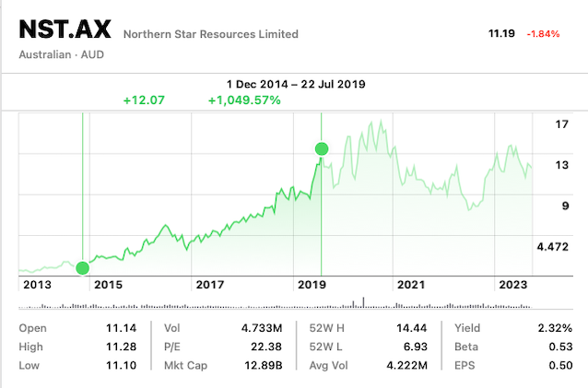Click the Yield value 2.32%
The width and height of the screenshot is (588, 388).
pos(555,328)
